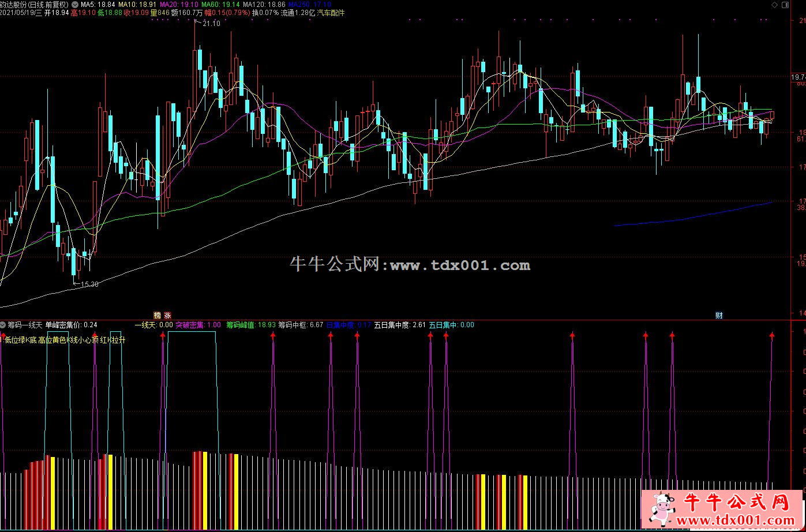Click the 流通1.28亿 value
This screenshot has width=806, height=532.
click(298, 13)
